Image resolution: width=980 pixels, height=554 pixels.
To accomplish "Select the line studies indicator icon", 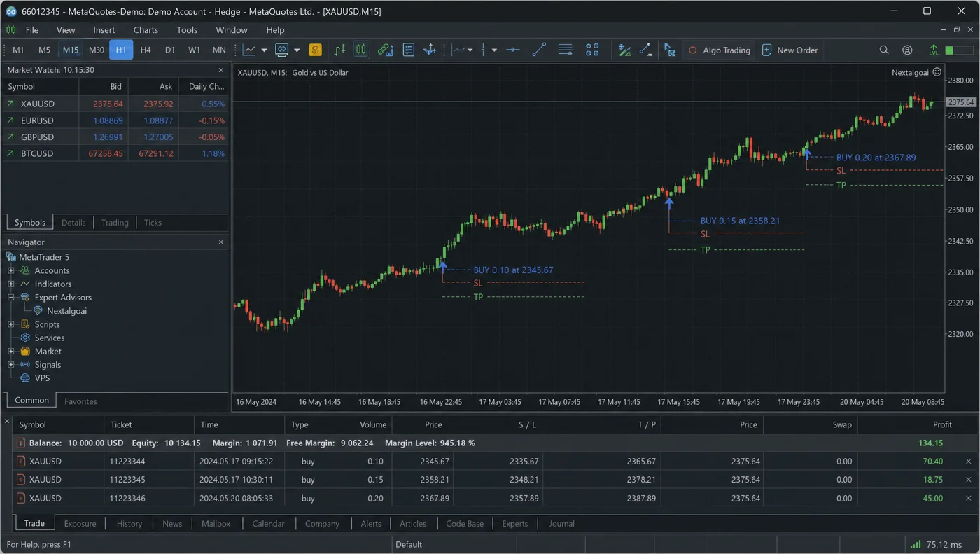I will (x=459, y=50).
